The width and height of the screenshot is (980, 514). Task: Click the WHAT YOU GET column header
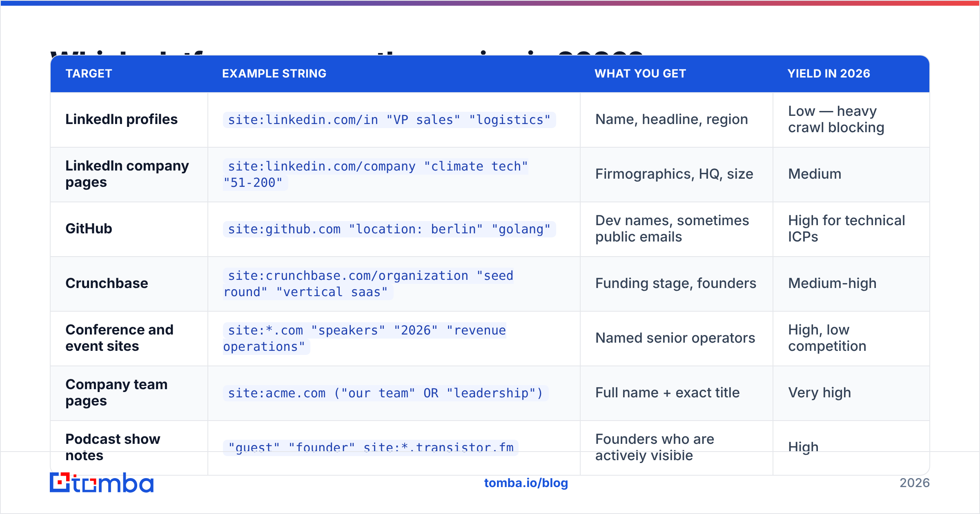pyautogui.click(x=640, y=73)
